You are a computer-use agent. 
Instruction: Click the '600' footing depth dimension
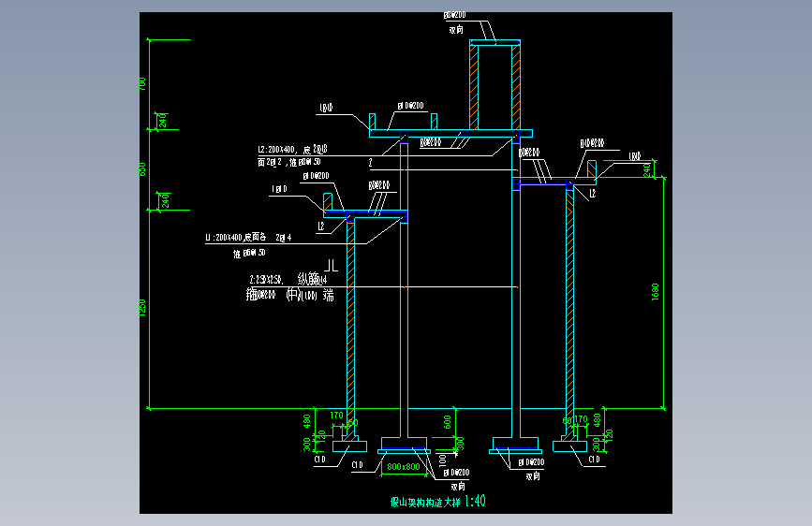point(448,422)
